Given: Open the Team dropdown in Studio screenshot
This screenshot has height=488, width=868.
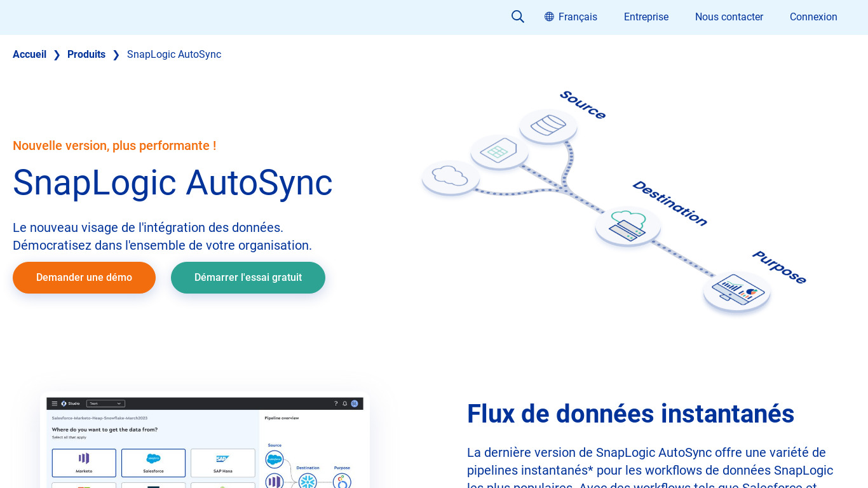Looking at the screenshot, I should click(x=105, y=403).
